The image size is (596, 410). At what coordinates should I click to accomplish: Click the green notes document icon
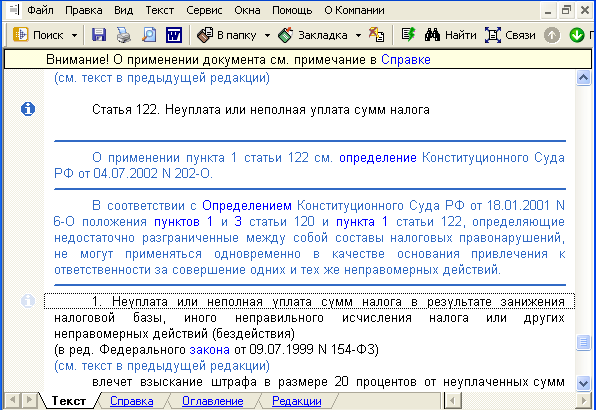click(x=408, y=35)
